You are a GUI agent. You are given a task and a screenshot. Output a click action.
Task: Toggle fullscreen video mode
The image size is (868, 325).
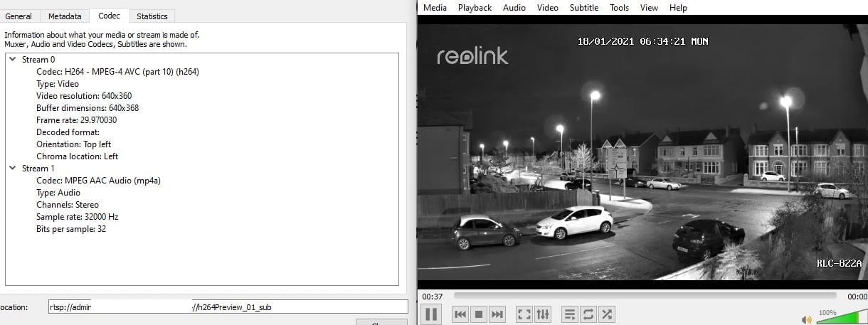click(x=524, y=314)
